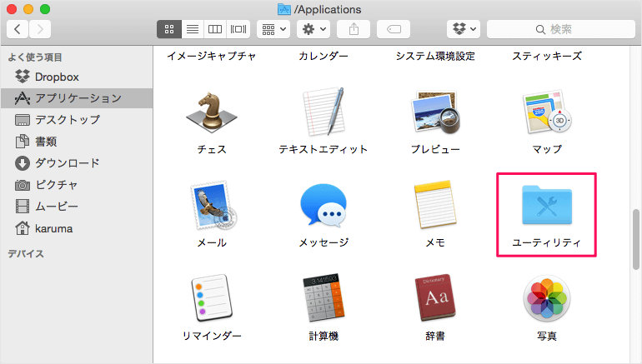Switch to Cover Flow view
Image resolution: width=642 pixels, height=364 pixels.
(238, 29)
